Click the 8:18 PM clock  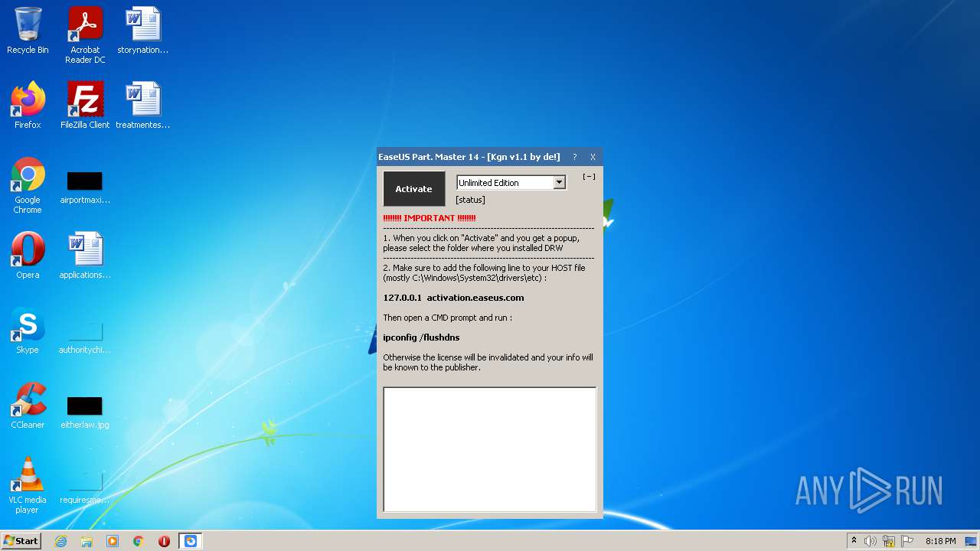coord(940,541)
